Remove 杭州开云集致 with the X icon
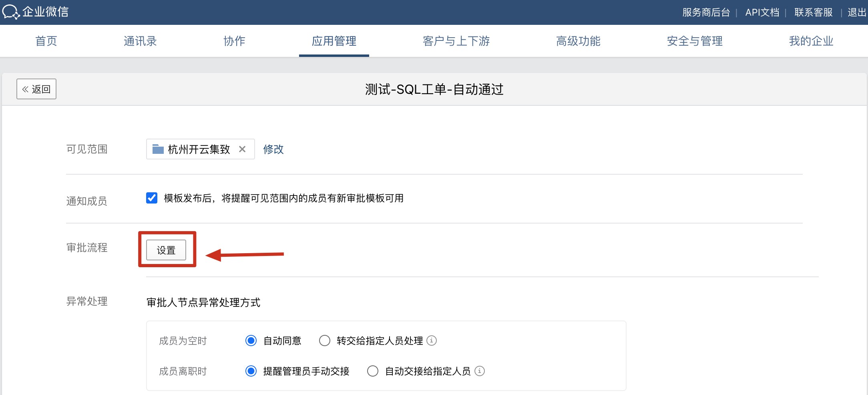The height and width of the screenshot is (395, 868). [242, 149]
